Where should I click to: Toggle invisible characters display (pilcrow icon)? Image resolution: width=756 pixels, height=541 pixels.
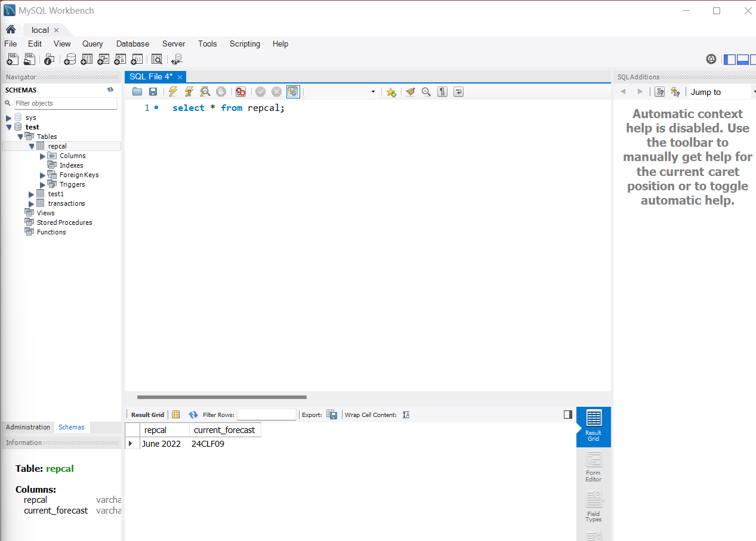(442, 92)
